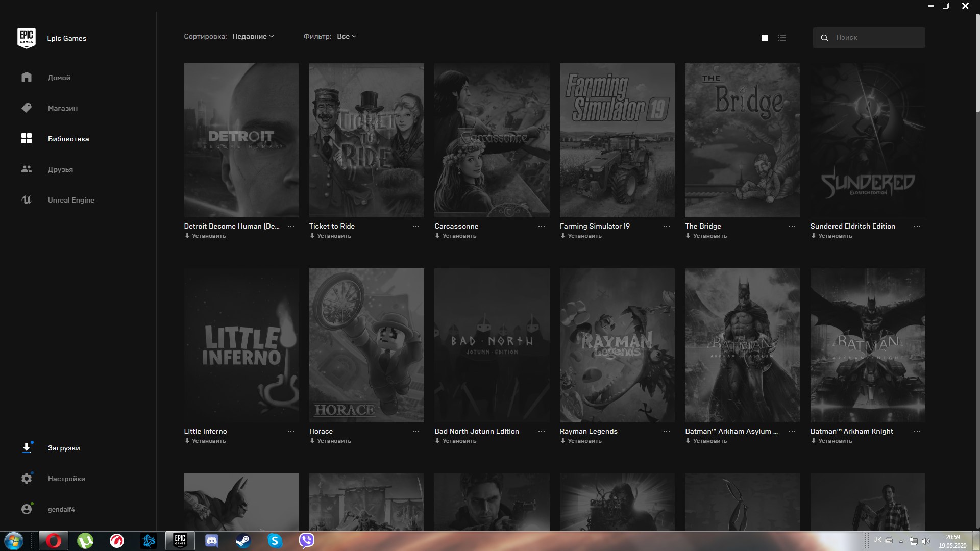The height and width of the screenshot is (551, 980).
Task: Click the Little Inferno cover art
Action: 241,345
